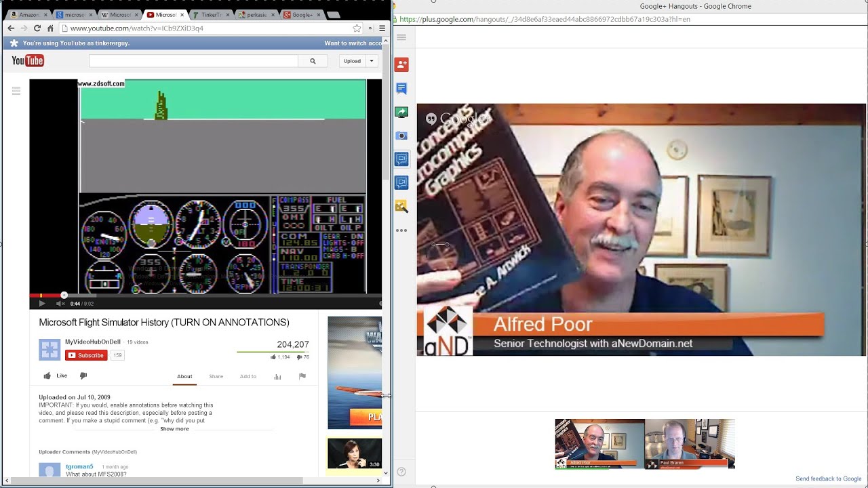Subscribe to MyVideoHubOnDell channel
Image resolution: width=868 pixels, height=488 pixels.
(x=86, y=355)
